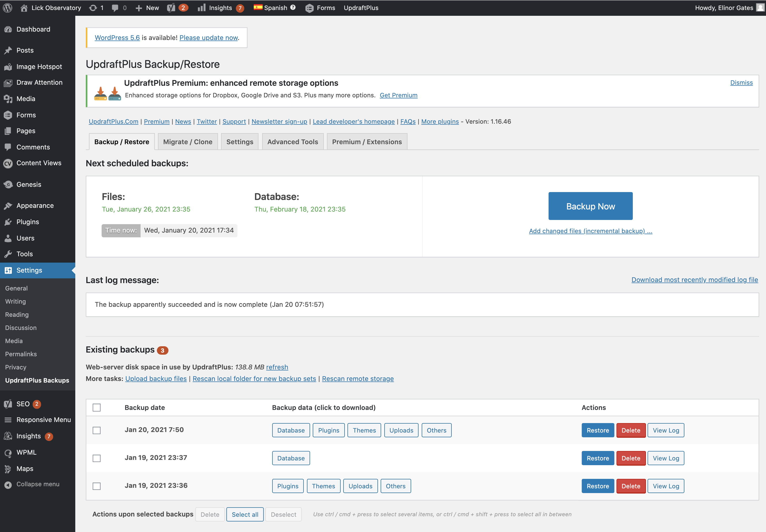Open the Lick Observatory home icon
The height and width of the screenshot is (532, 766).
(x=24, y=8)
